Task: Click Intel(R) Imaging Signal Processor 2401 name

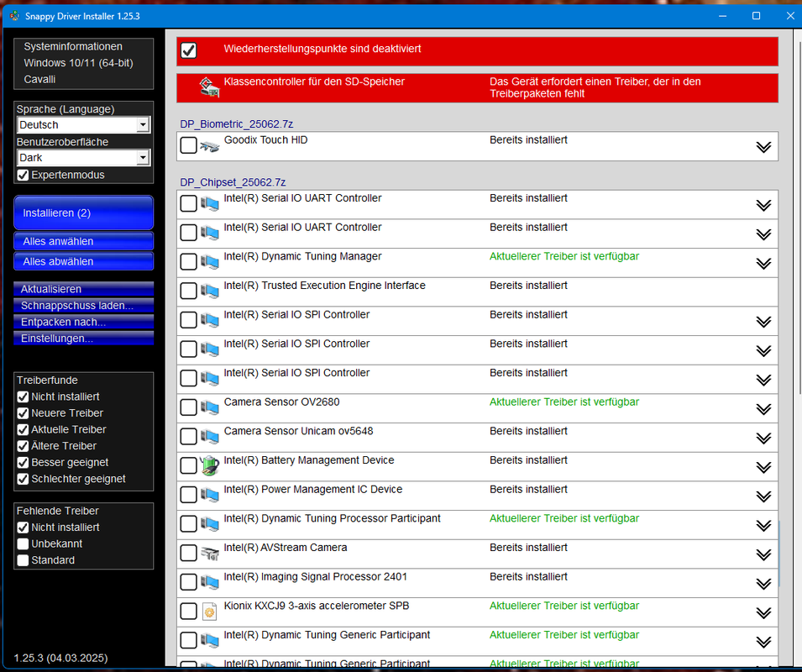Action: [x=316, y=577]
